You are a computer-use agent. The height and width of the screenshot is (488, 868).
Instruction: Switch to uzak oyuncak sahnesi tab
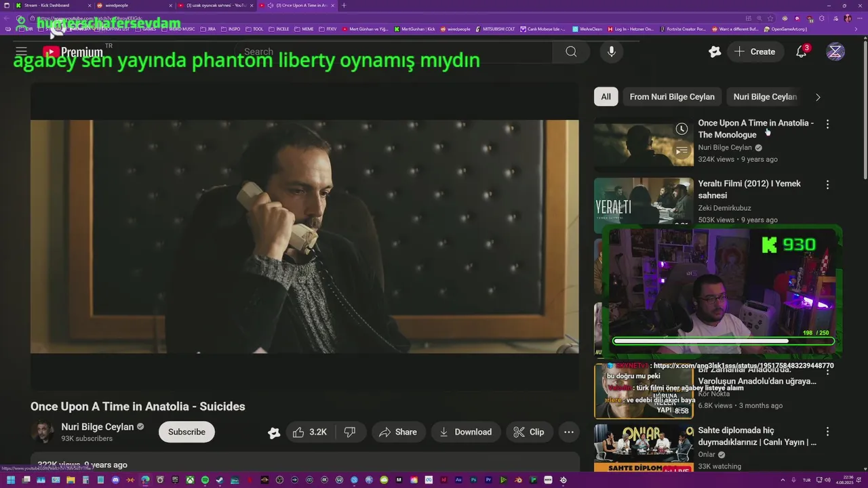[x=216, y=5]
